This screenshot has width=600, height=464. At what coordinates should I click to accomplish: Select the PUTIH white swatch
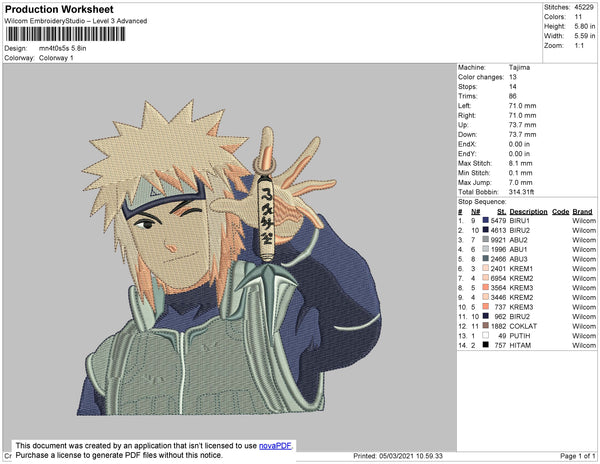[x=486, y=335]
